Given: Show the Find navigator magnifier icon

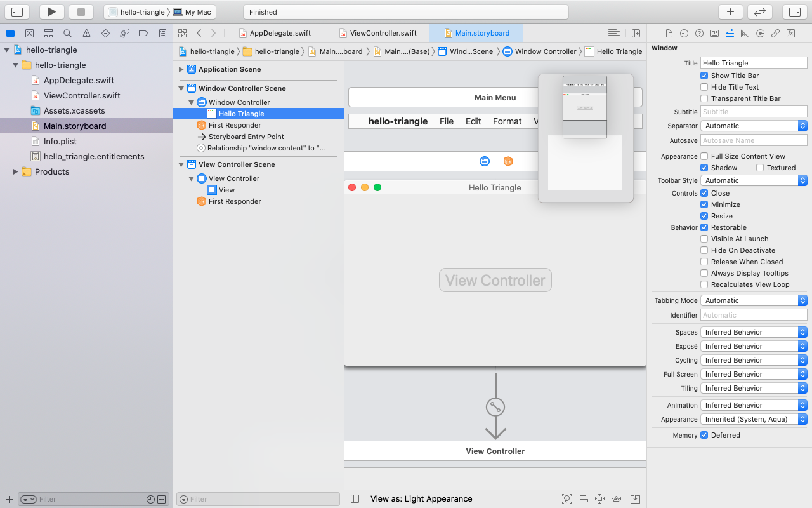Looking at the screenshot, I should pos(67,34).
